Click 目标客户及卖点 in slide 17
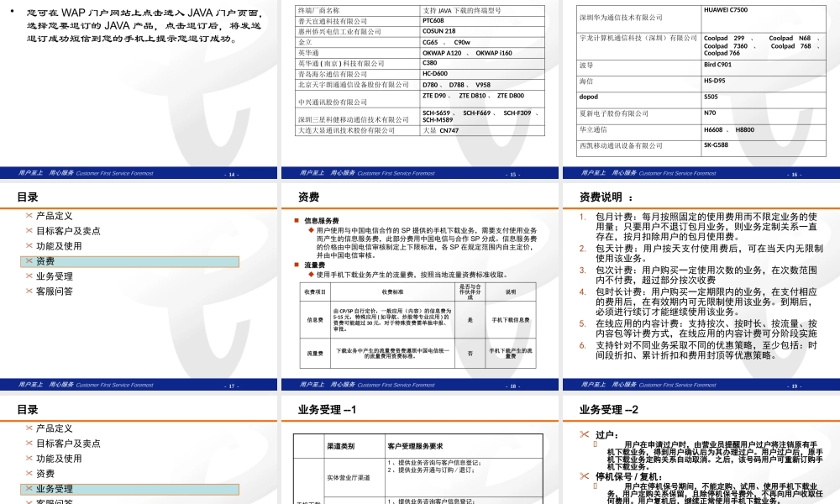This screenshot has height=504, width=840. (x=68, y=231)
